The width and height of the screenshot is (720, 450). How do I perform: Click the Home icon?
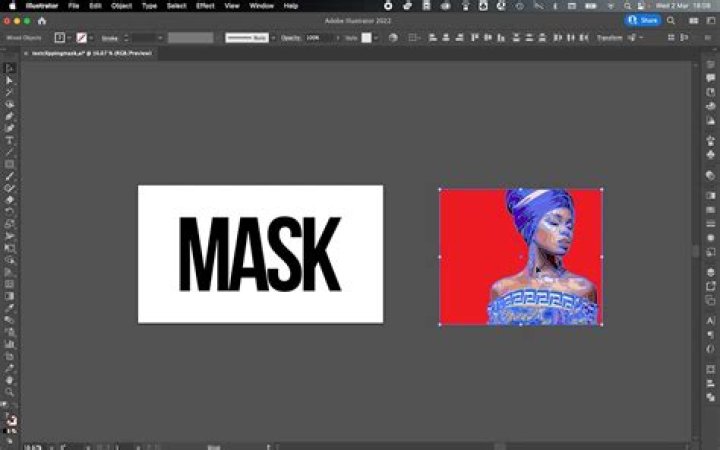(41, 20)
